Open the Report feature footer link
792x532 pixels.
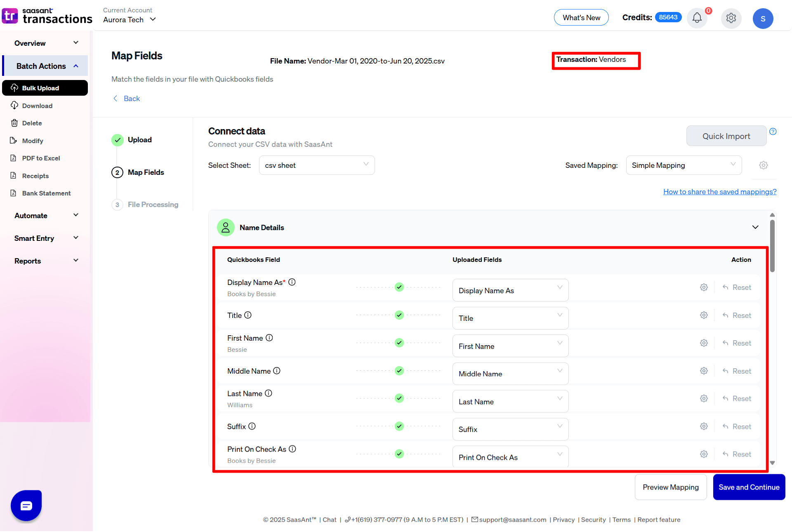coord(659,520)
